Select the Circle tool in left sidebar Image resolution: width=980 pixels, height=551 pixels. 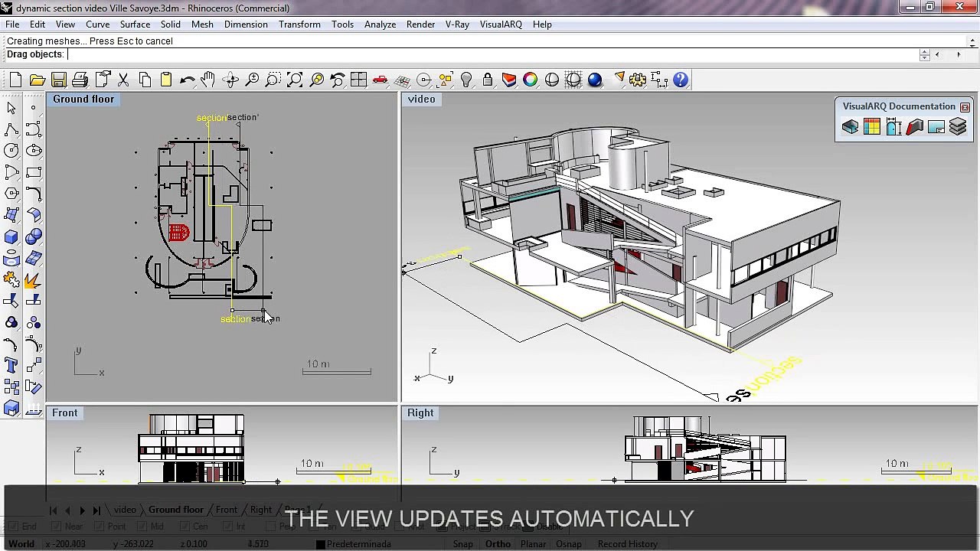[11, 151]
